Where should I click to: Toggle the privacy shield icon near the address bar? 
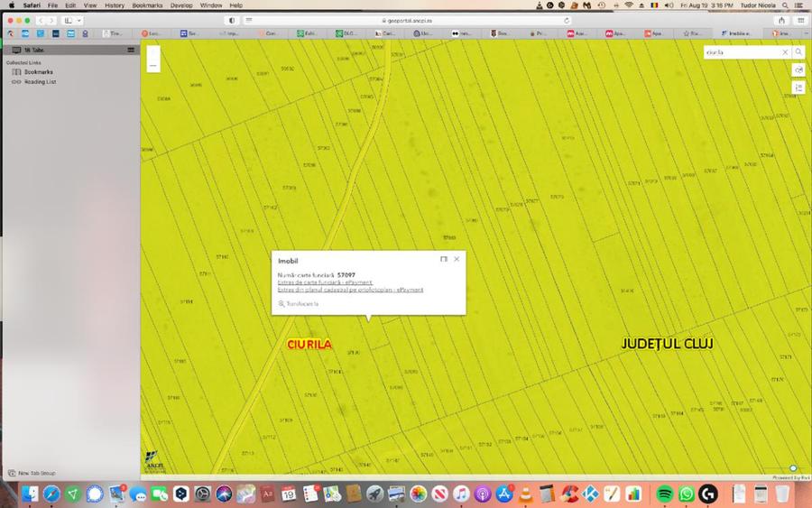[x=232, y=20]
